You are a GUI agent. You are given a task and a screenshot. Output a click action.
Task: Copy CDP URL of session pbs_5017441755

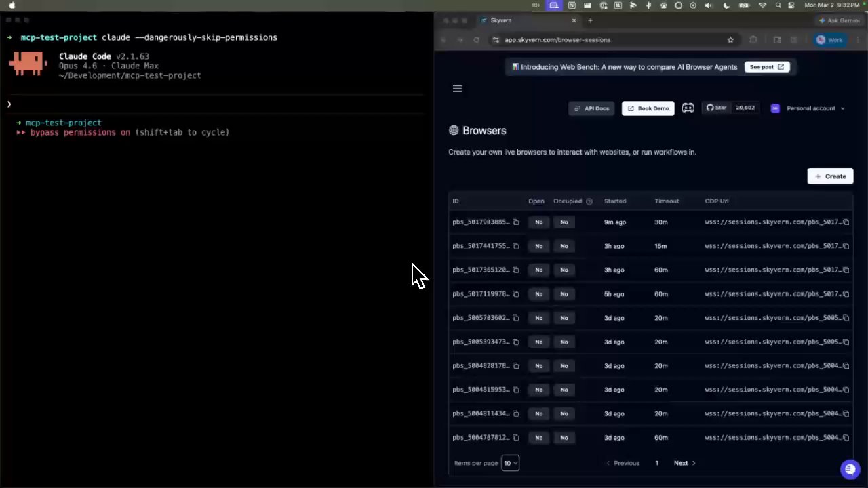tap(846, 246)
